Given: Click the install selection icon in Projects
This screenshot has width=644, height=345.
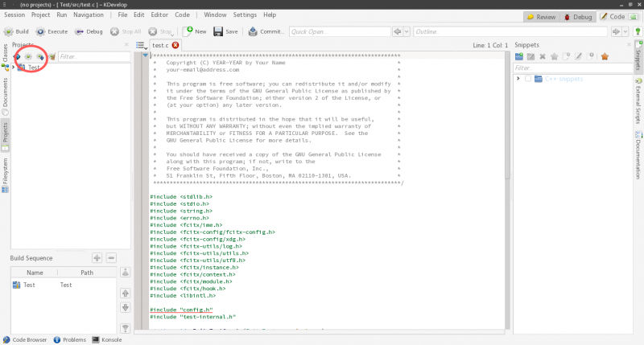Looking at the screenshot, I should (40, 56).
